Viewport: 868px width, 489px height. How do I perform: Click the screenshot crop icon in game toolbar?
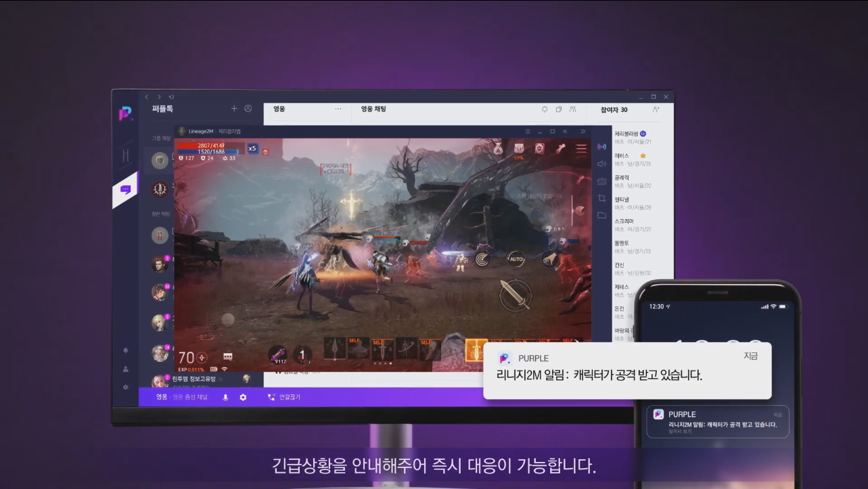pyautogui.click(x=601, y=198)
